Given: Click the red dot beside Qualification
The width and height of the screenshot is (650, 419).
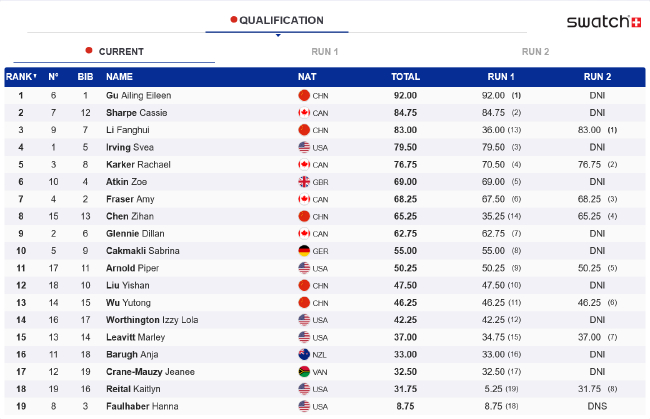Looking at the screenshot, I should coord(234,20).
